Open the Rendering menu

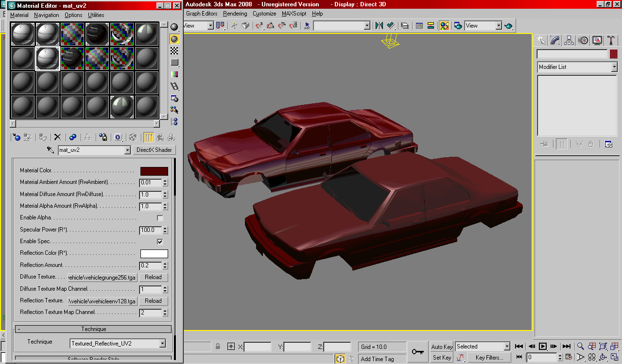point(235,14)
